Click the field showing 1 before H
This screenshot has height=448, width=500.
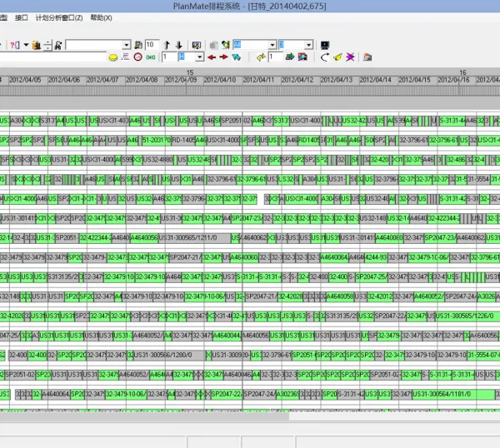pos(169,57)
